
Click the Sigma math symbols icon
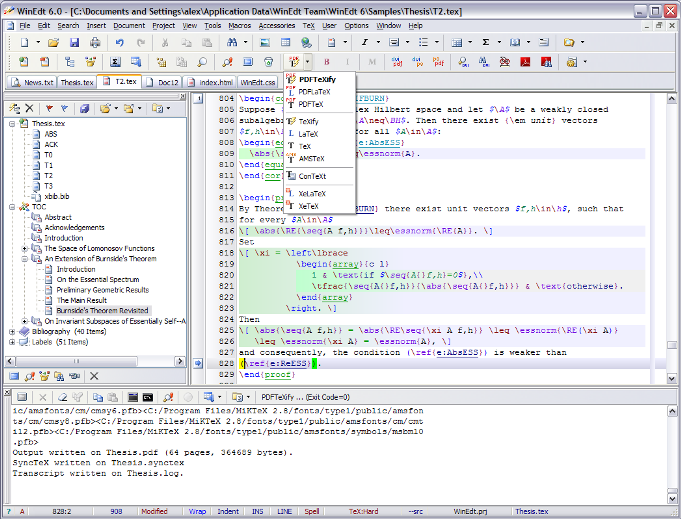[486, 43]
